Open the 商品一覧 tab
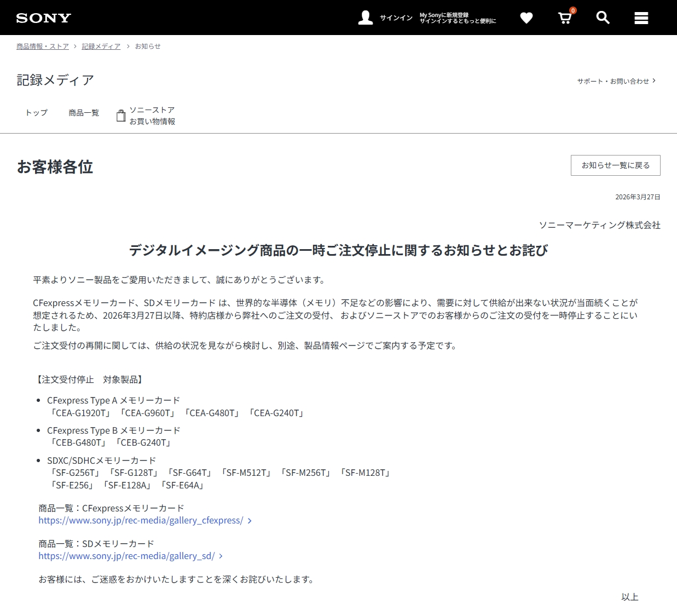The image size is (677, 616). [84, 113]
